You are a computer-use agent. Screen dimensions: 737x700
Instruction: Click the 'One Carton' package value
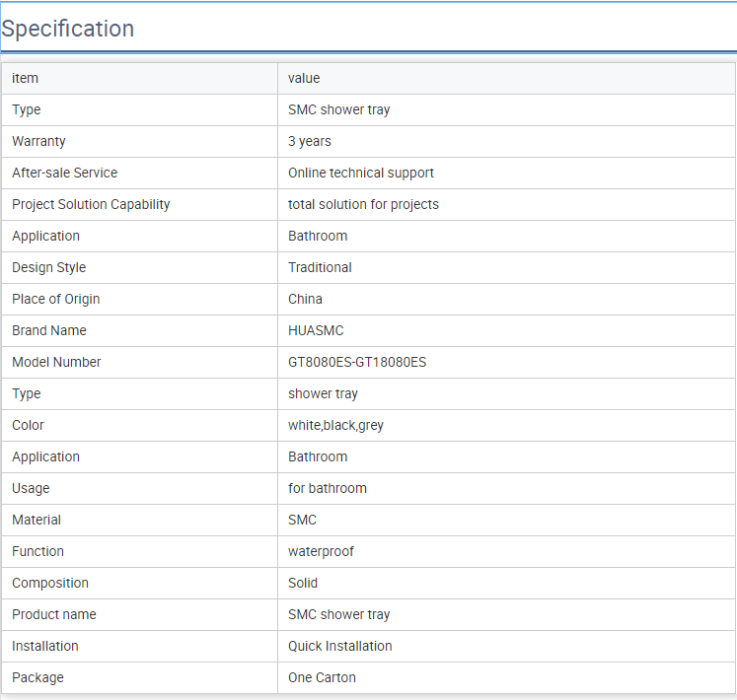click(322, 677)
